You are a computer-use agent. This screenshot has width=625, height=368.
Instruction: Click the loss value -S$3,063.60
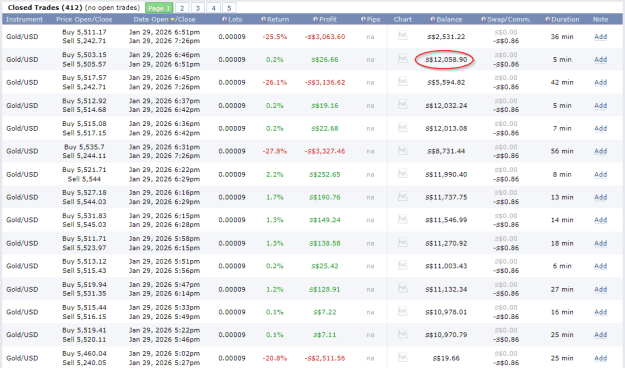pos(325,37)
